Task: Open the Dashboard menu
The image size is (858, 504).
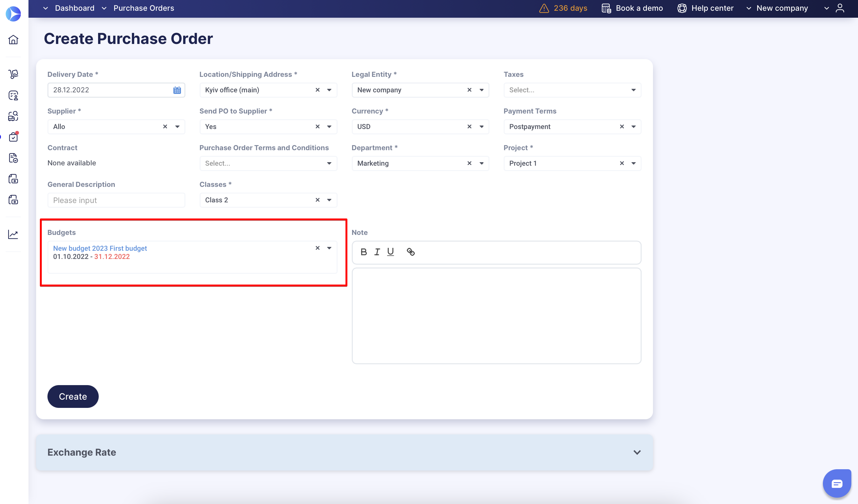Action: pyautogui.click(x=68, y=8)
